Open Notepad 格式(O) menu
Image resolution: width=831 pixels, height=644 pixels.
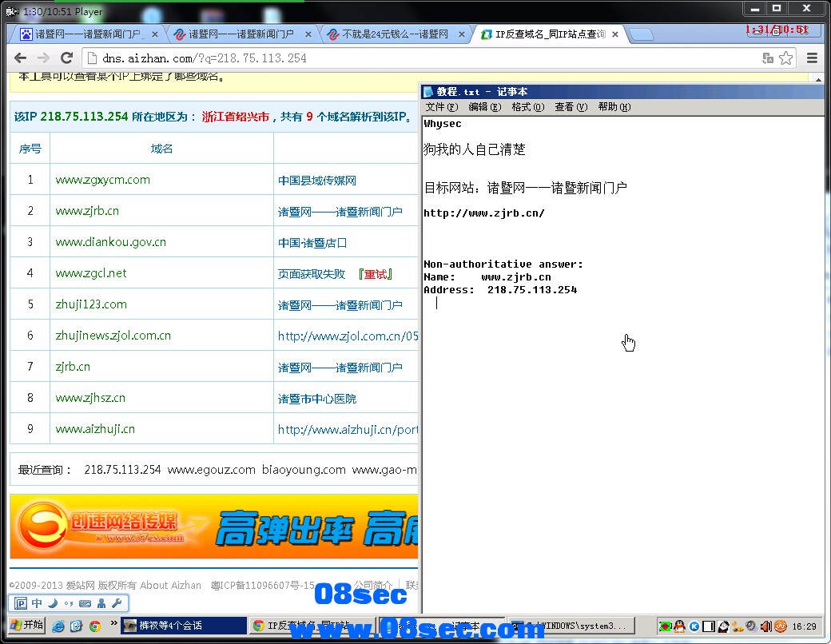[x=528, y=107]
